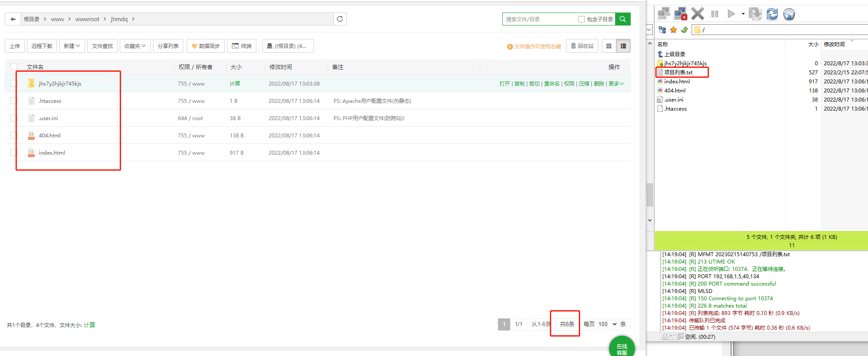Click the FTP directory tree icon
The height and width of the screenshot is (356, 868).
[x=662, y=30]
